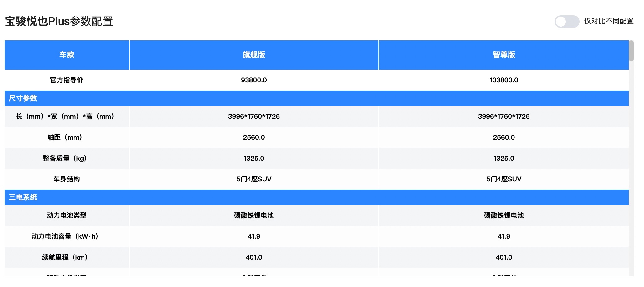The image size is (644, 287).
Task: Click 磷酸铁锂电池 in the 旗舰版 column
Action: [254, 215]
